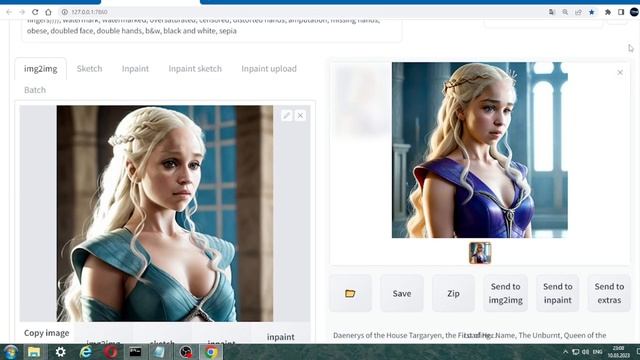Image resolution: width=640 pixels, height=360 pixels.
Task: Launch Internet Explorer from the taskbar
Action: 86,352
